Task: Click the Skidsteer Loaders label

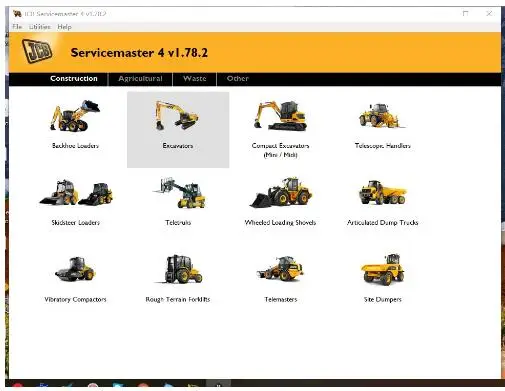Action: click(76, 222)
